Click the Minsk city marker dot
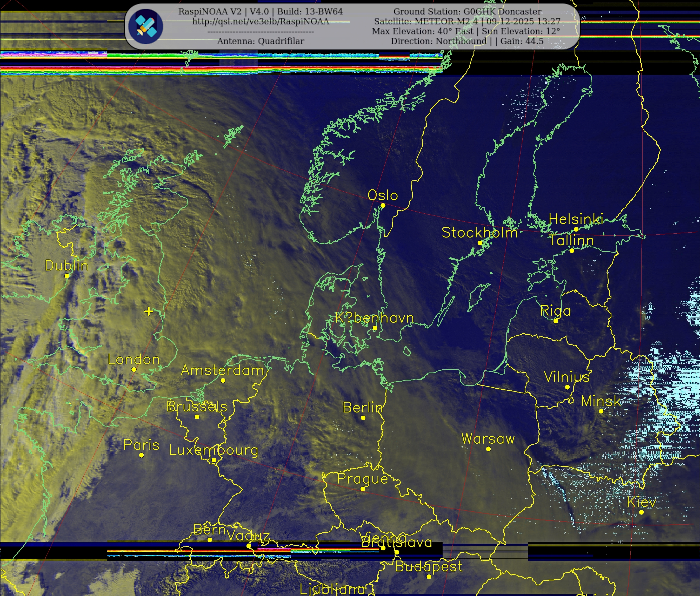 [601, 411]
